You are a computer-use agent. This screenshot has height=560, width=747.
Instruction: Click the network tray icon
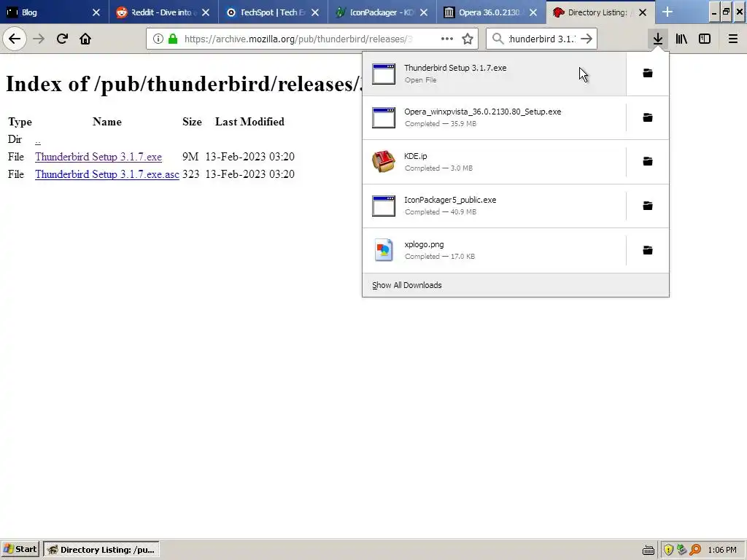pos(682,550)
